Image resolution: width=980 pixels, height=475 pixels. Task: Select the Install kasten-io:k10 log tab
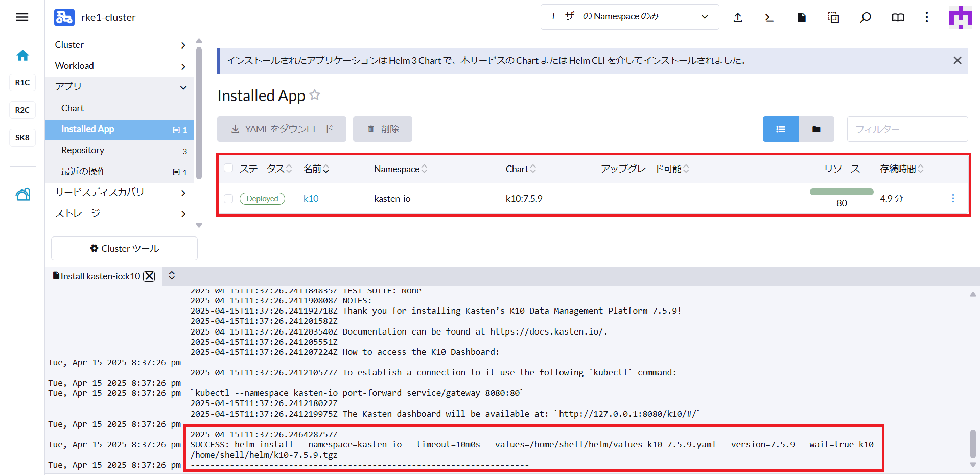point(100,276)
